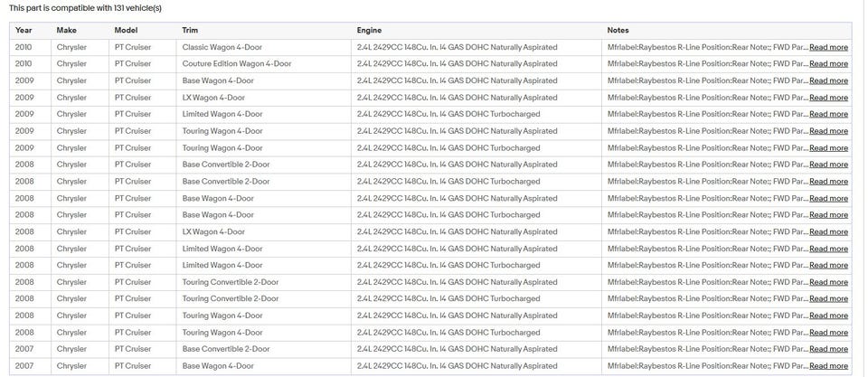Select the Classic Wagon 4-Door trim cell
868x377 pixels.
(x=222, y=48)
